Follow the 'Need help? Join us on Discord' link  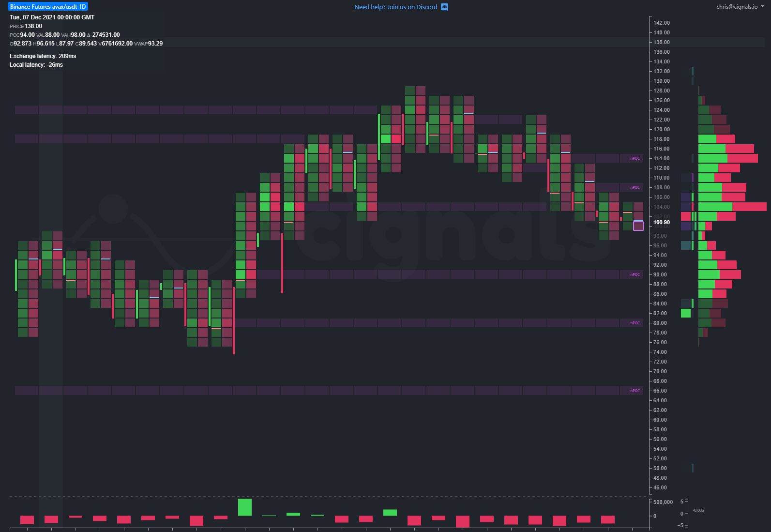point(395,7)
